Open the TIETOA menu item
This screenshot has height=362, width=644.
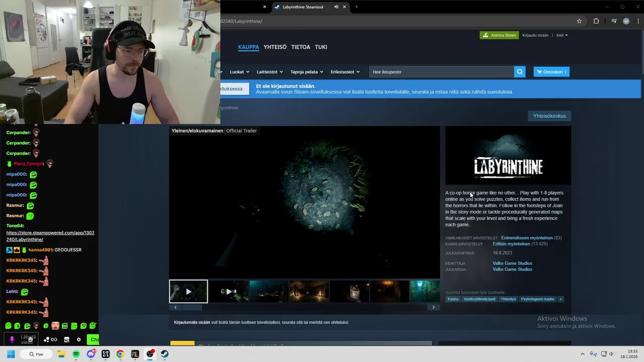tap(301, 47)
